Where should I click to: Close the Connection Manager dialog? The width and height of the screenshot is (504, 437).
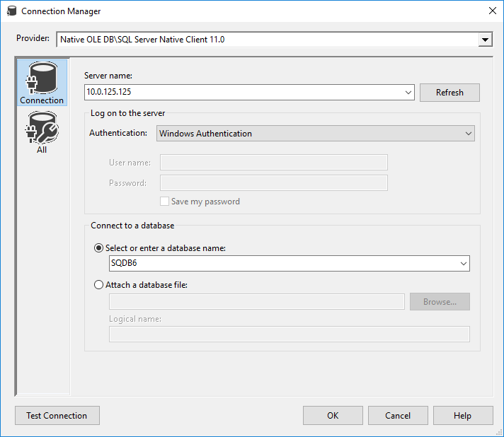coord(492,11)
